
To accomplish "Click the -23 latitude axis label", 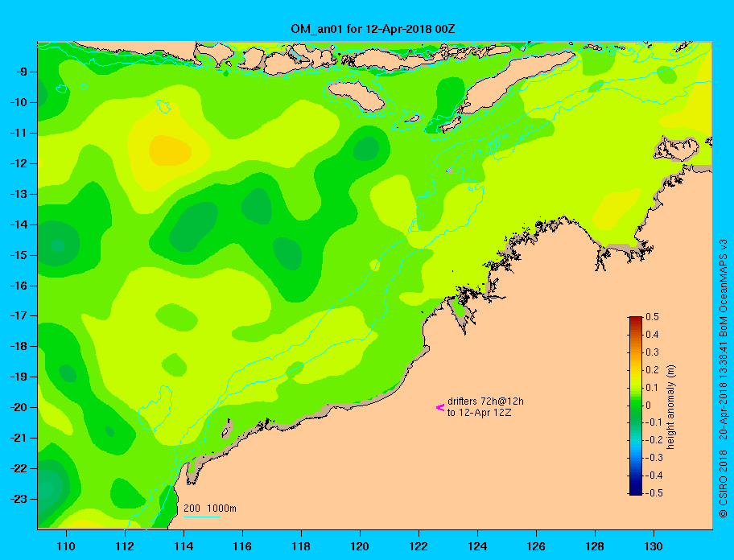I will (19, 499).
